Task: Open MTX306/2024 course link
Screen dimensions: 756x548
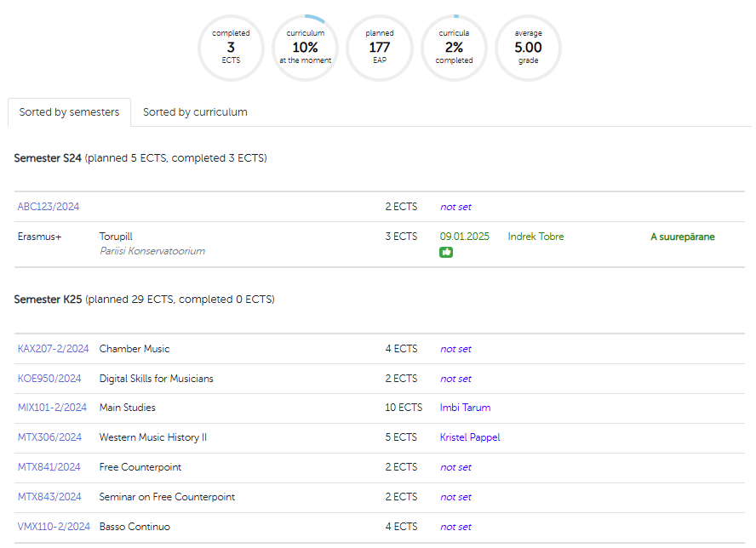Action: click(49, 437)
